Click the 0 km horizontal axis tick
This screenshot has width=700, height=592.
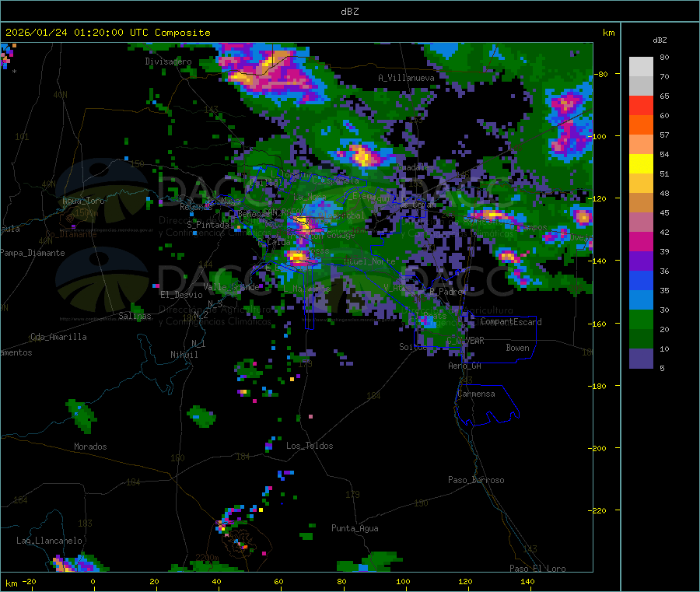point(93,581)
